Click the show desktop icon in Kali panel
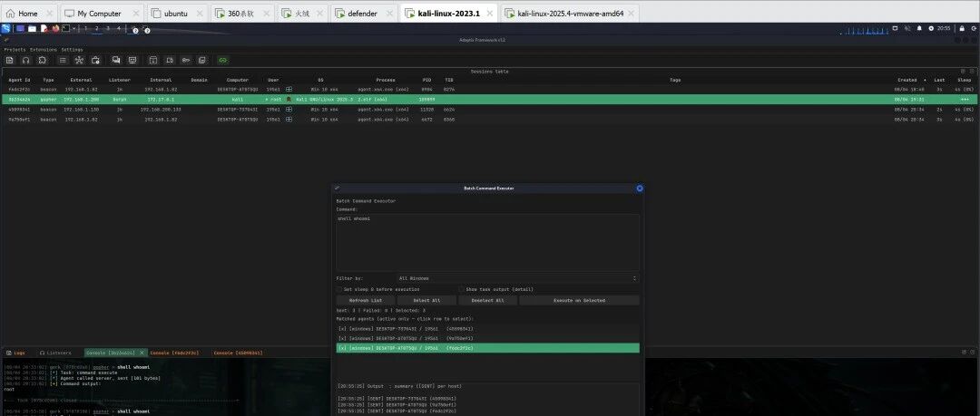 coord(21,28)
